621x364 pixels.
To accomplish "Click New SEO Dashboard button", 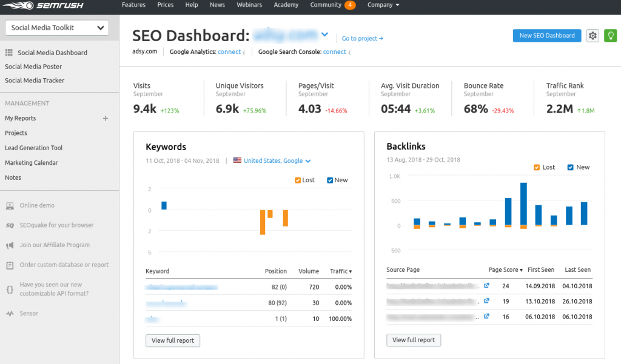I will tap(547, 36).
